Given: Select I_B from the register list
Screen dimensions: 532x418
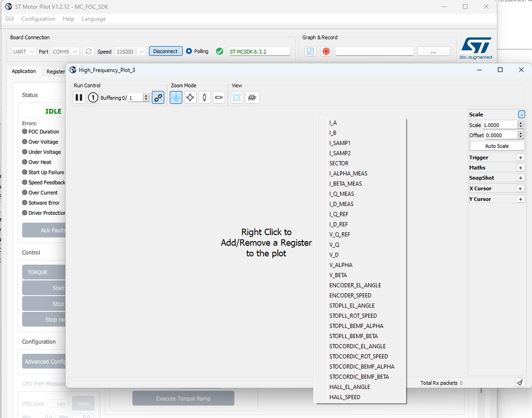Looking at the screenshot, I should (x=360, y=133).
